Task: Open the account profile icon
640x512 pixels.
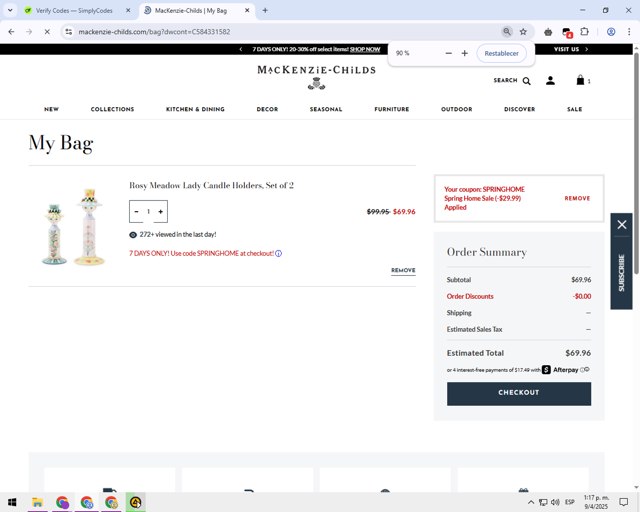Action: [x=550, y=80]
